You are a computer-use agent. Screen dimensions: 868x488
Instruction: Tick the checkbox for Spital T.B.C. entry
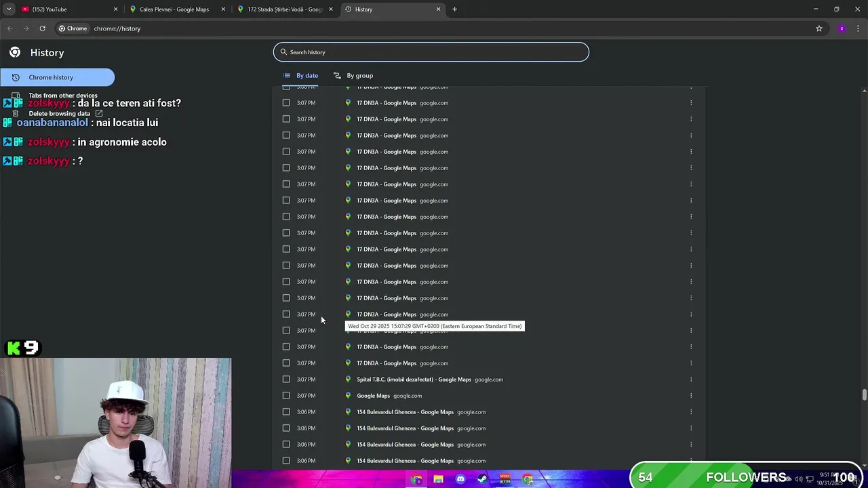286,380
